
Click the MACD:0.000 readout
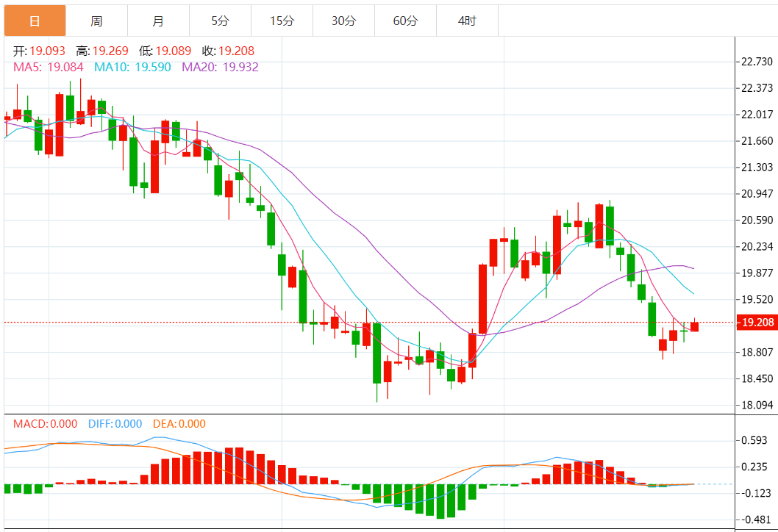[45, 424]
